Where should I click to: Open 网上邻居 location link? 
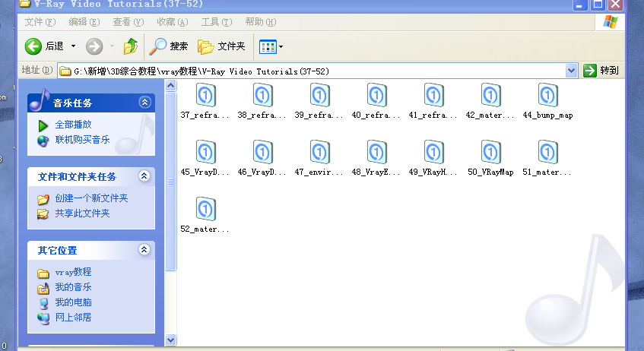(73, 318)
